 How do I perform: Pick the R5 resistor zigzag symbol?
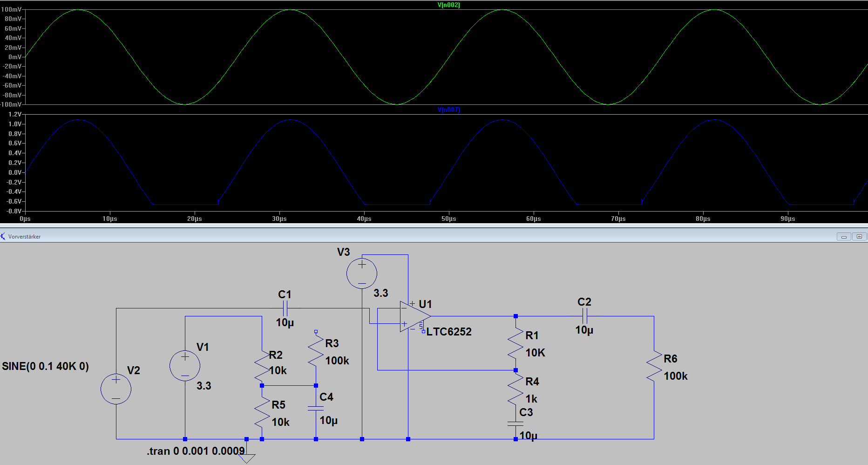(262, 412)
